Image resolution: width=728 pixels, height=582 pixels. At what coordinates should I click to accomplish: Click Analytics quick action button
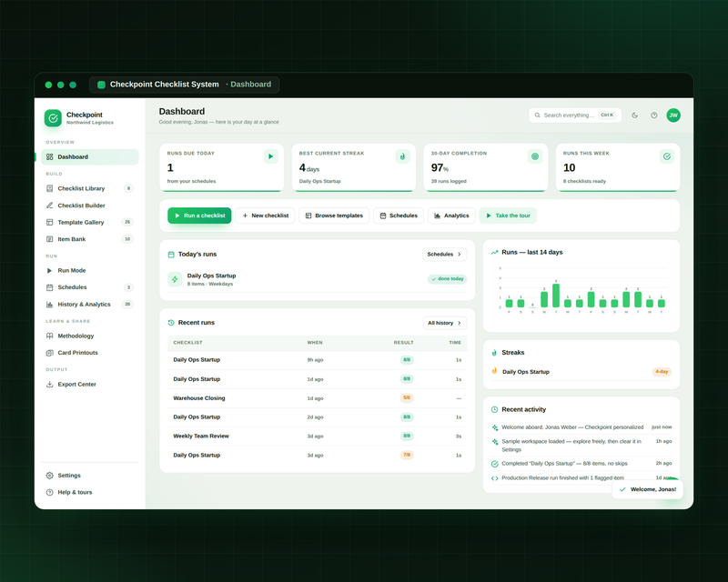tap(451, 216)
